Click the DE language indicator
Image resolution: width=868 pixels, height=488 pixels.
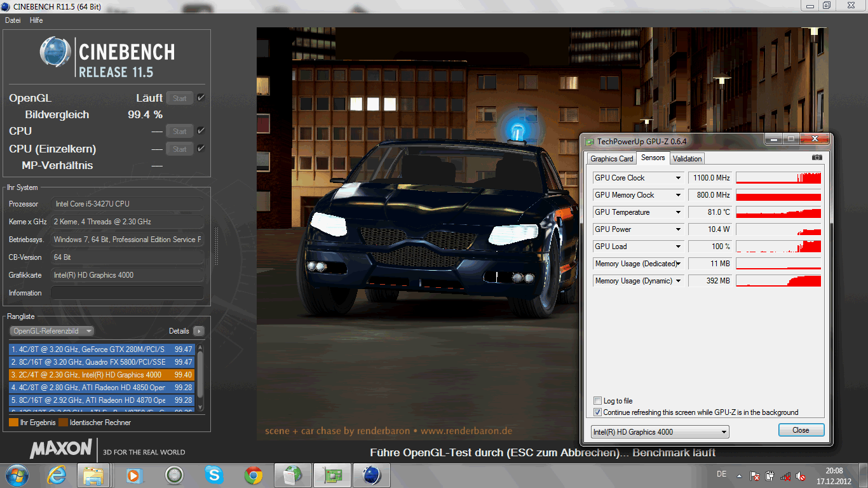(721, 474)
